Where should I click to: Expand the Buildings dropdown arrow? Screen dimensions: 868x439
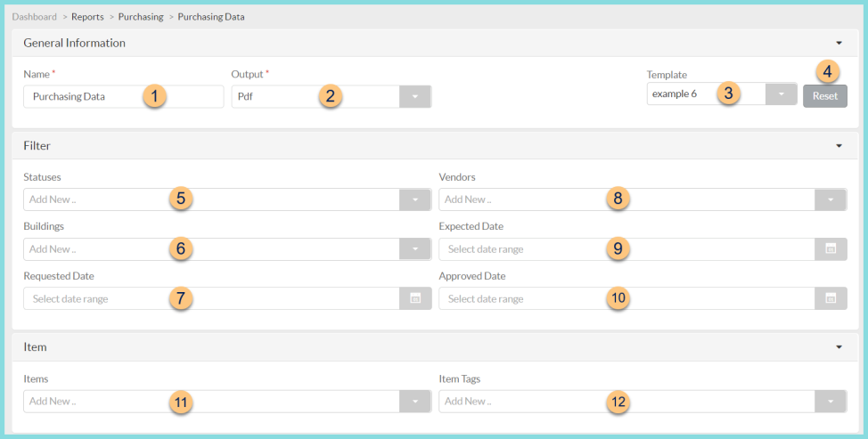tap(415, 249)
